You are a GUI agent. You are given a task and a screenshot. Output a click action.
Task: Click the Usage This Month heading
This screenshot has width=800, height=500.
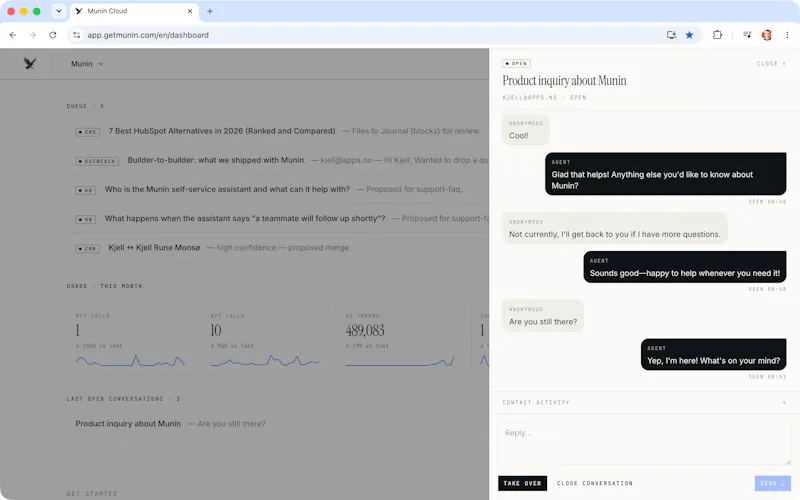coord(104,286)
